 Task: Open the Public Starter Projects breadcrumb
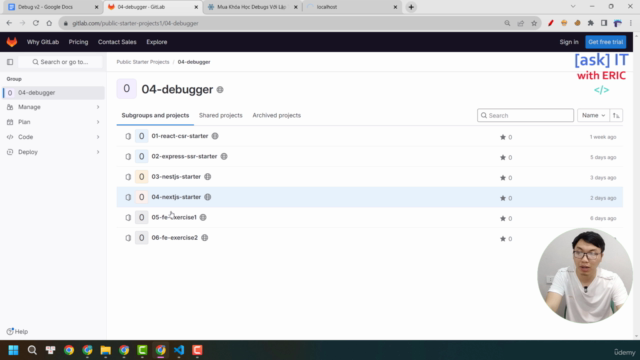[x=143, y=62]
